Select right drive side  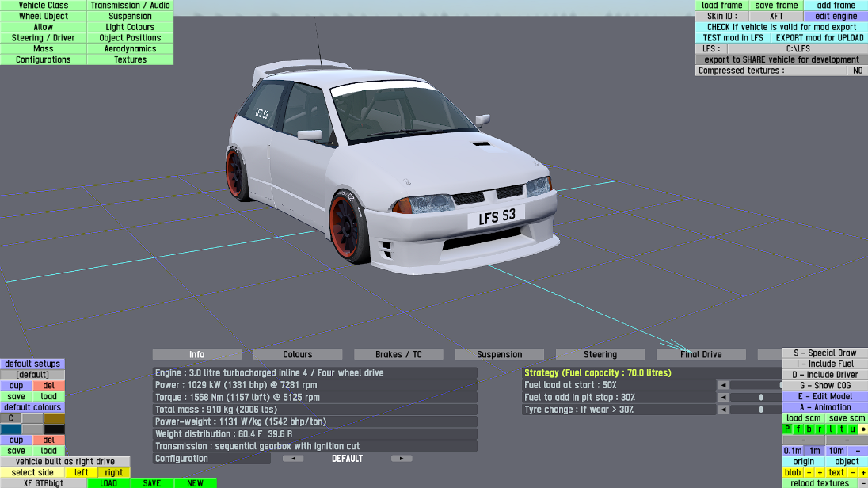coord(114,472)
